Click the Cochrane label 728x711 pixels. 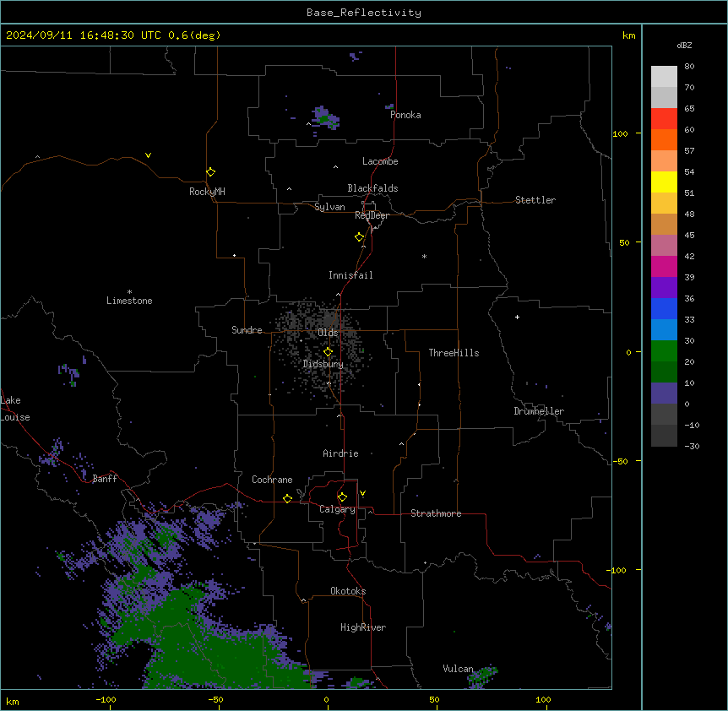[272, 480]
